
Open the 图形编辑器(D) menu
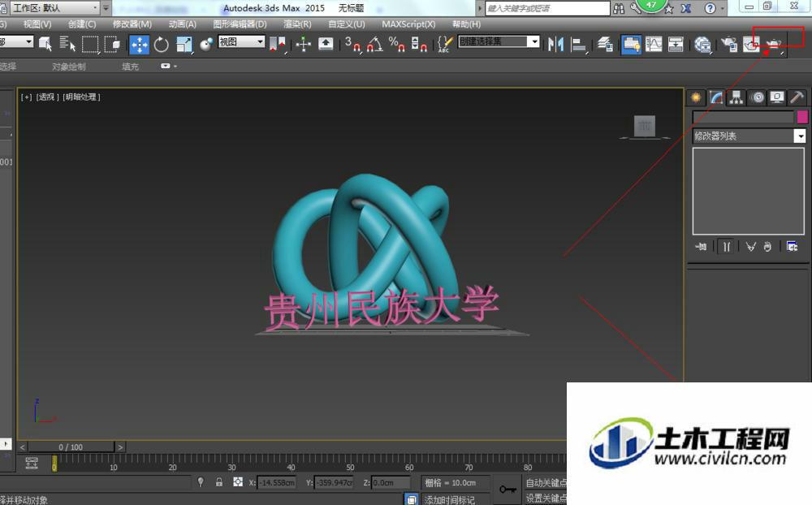point(240,24)
